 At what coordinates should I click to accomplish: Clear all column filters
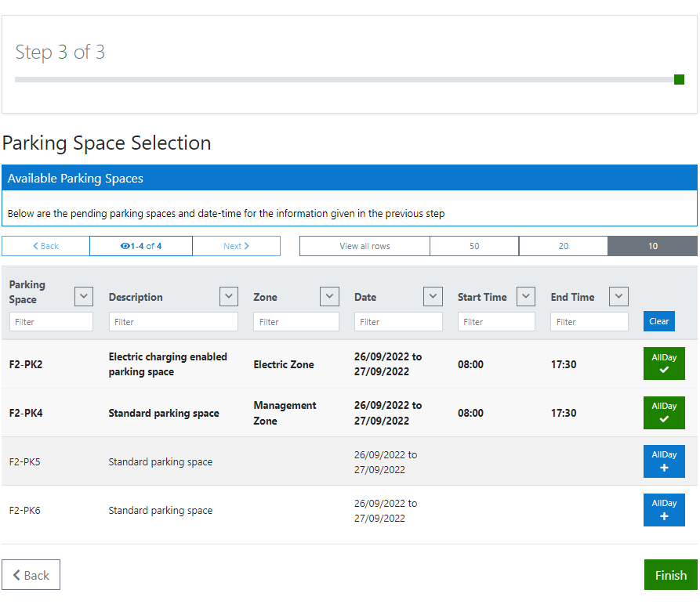click(x=658, y=321)
